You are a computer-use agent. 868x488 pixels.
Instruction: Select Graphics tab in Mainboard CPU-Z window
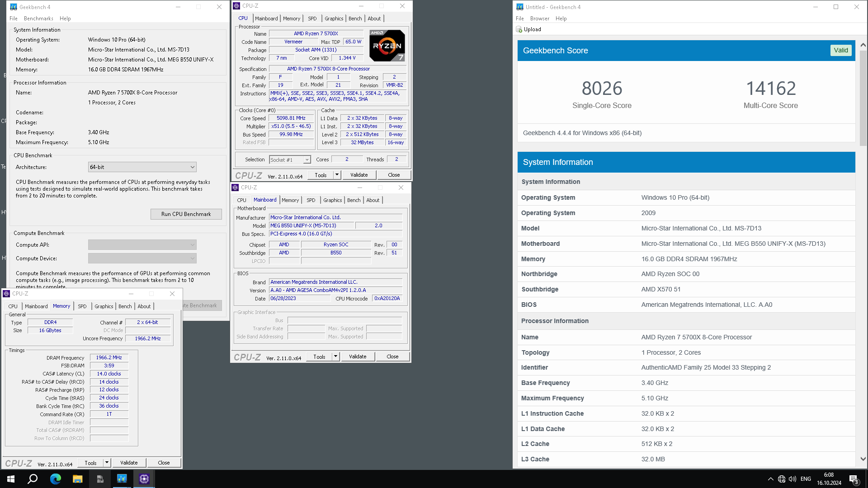click(x=333, y=200)
